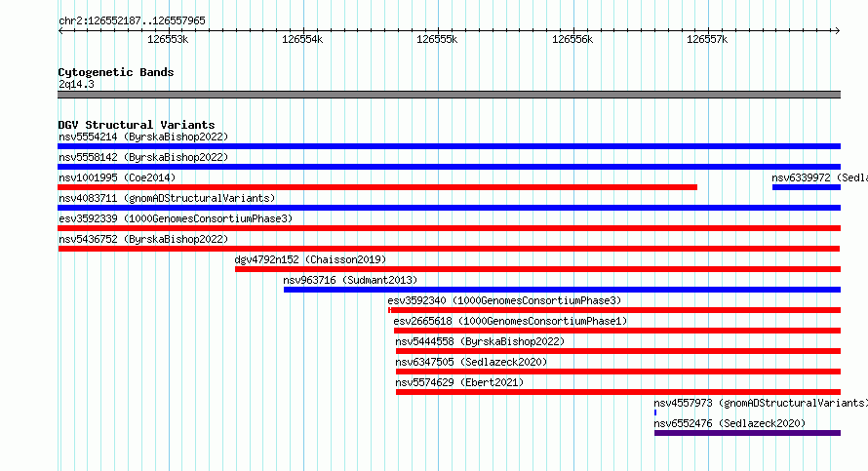
Task: Select the red bar under esv3592340
Action: (x=614, y=310)
